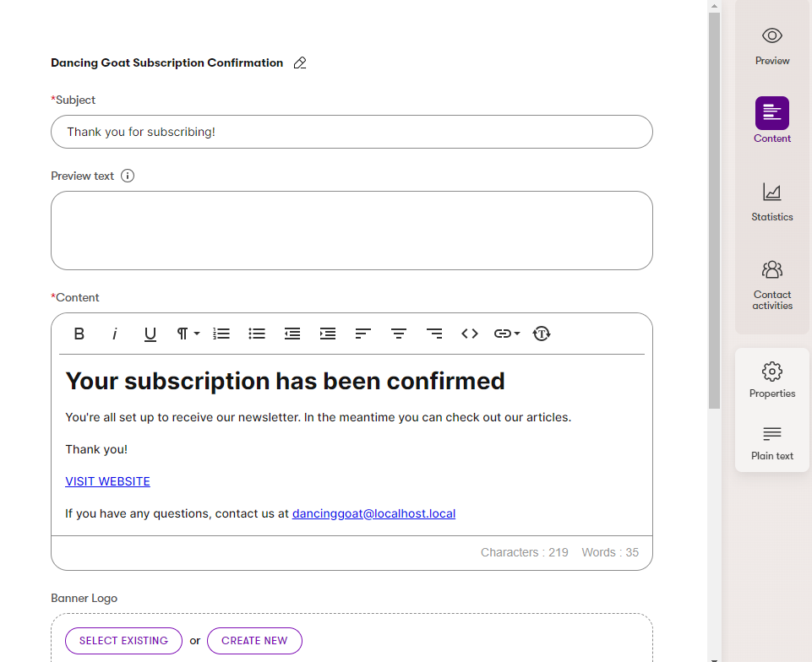Center align the text
812x662 pixels.
pyautogui.click(x=399, y=334)
